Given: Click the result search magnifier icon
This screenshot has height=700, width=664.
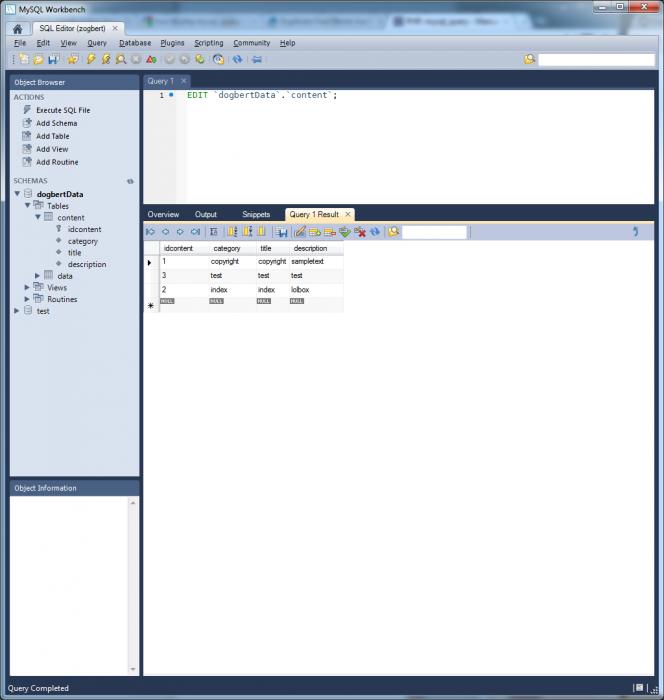Looking at the screenshot, I should pyautogui.click(x=393, y=232).
